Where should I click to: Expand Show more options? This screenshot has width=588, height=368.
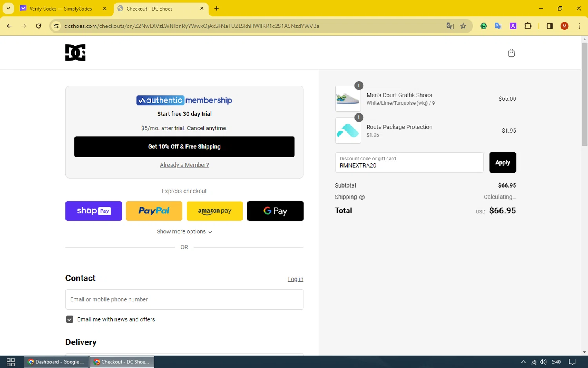(184, 232)
